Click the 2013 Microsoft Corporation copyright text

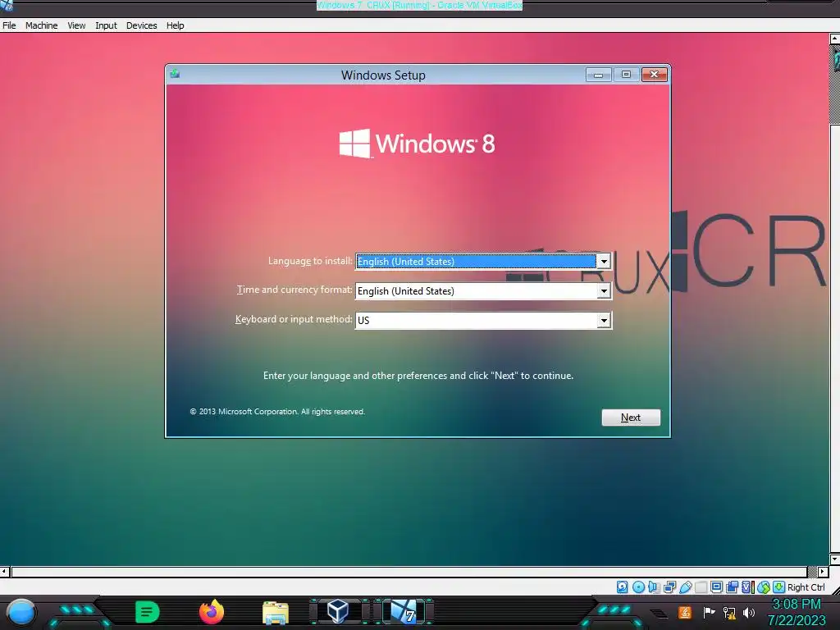(277, 412)
